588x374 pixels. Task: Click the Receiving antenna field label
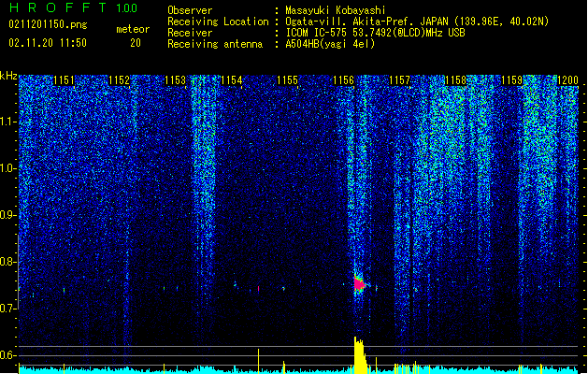pos(215,44)
